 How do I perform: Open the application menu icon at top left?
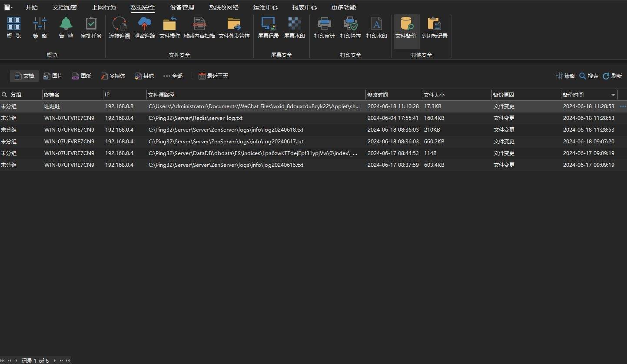coord(8,7)
